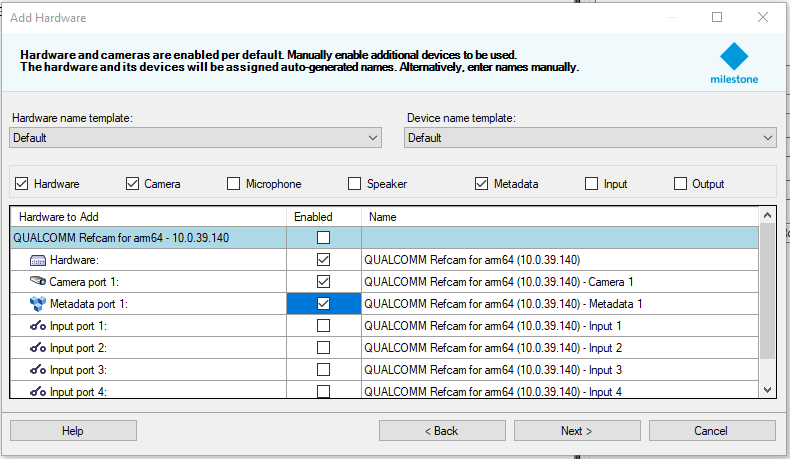Screen dimensions: 790x459
Task: Enable the Output filter checkbox
Action: click(x=680, y=184)
